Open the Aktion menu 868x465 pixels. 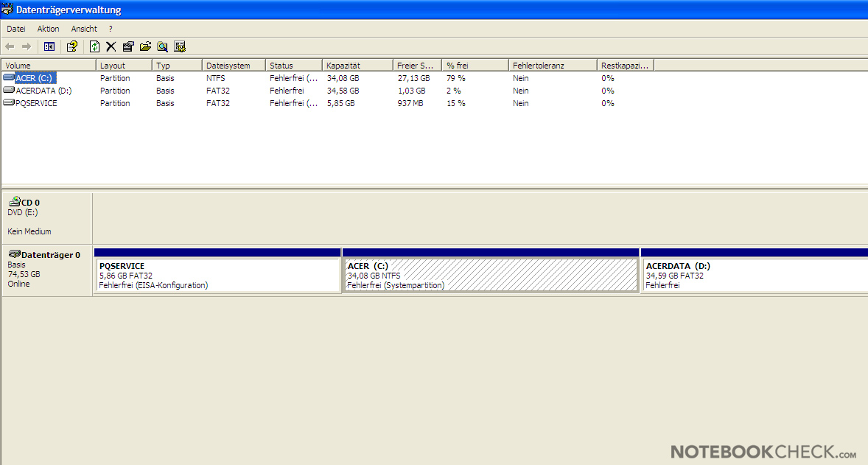coord(48,29)
